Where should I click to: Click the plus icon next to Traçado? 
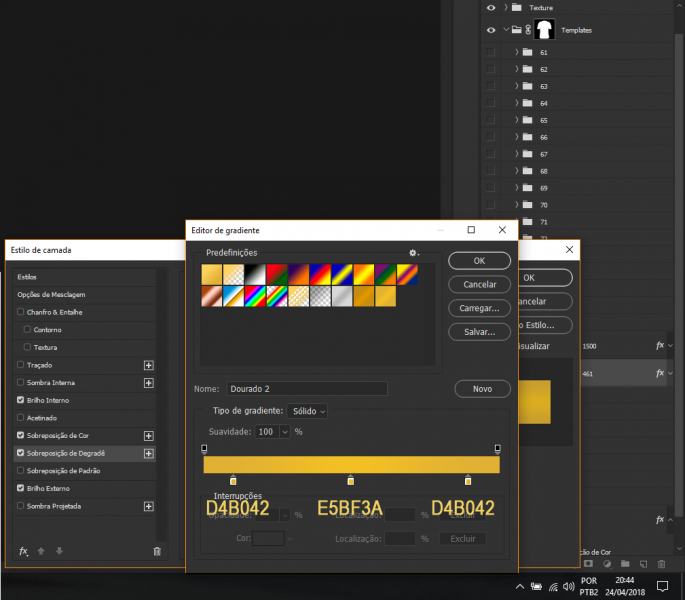click(x=149, y=365)
